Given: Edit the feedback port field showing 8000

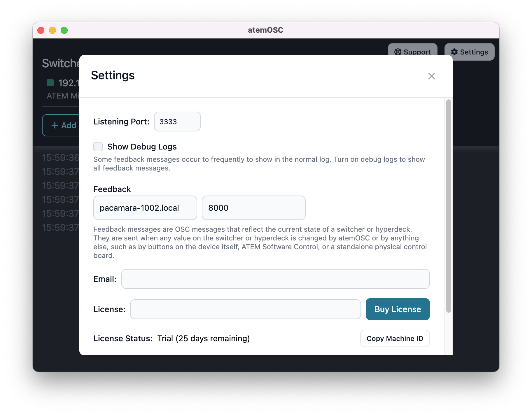Looking at the screenshot, I should pyautogui.click(x=253, y=208).
